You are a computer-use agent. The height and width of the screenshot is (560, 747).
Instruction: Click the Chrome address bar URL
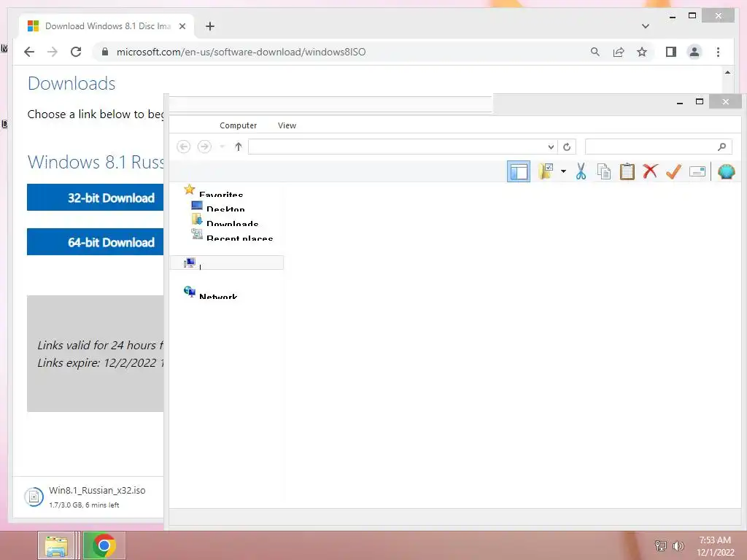pyautogui.click(x=241, y=52)
